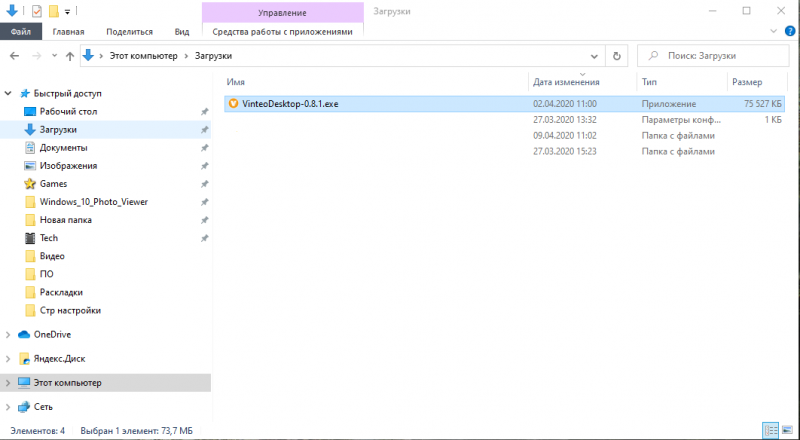Select Быстрый доступ in the navigation pane
Viewport: 800px width, 440px height.
click(x=67, y=93)
